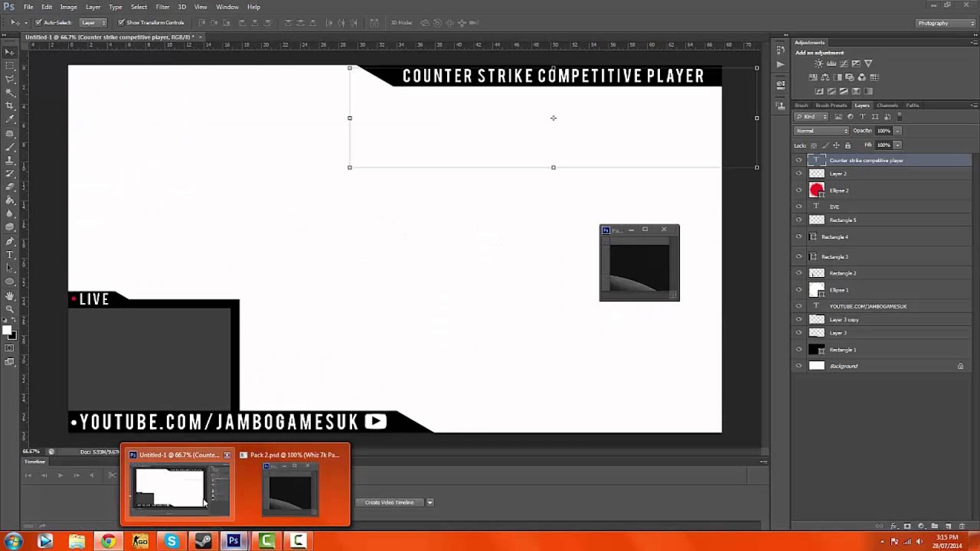Click the Create Video Timeline button

click(x=389, y=503)
